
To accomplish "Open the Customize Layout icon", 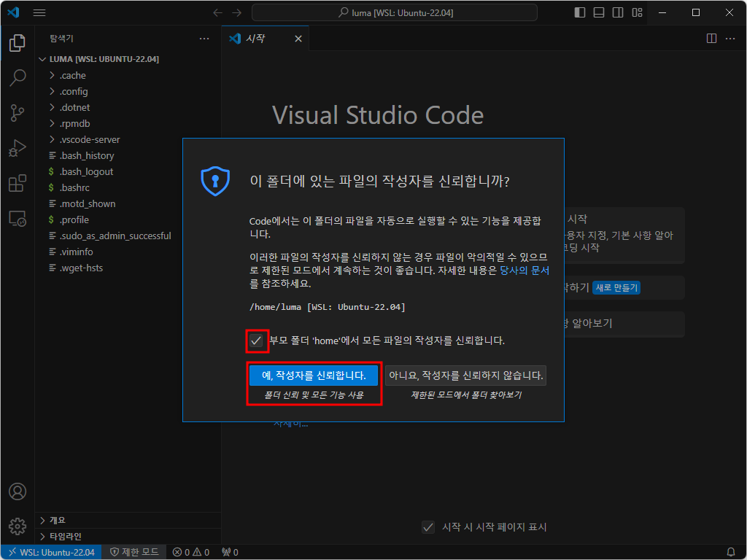I will coord(637,13).
